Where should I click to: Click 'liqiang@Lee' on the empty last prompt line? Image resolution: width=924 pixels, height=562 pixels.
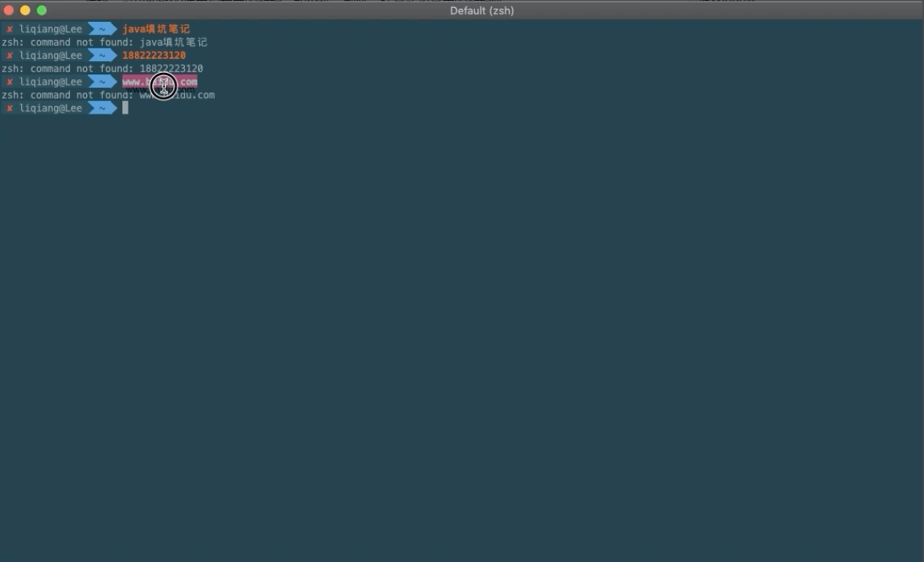pos(51,108)
